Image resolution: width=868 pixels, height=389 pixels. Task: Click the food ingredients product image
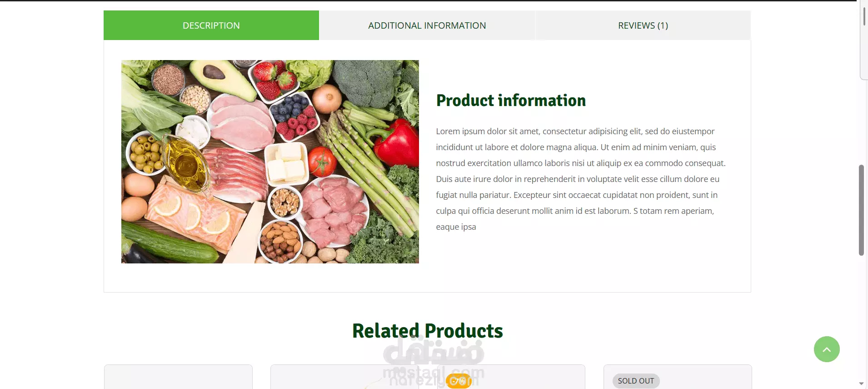[x=270, y=162]
